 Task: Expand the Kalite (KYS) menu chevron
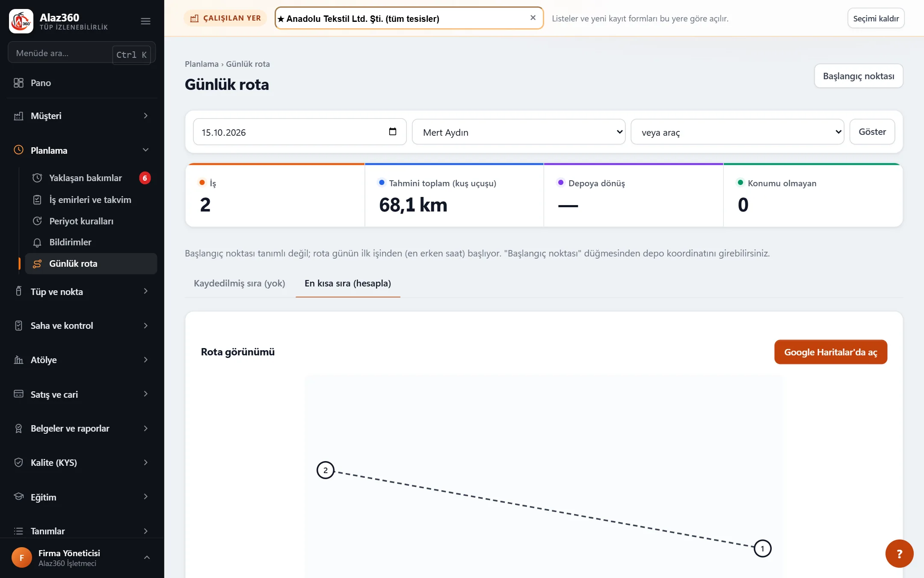point(145,463)
